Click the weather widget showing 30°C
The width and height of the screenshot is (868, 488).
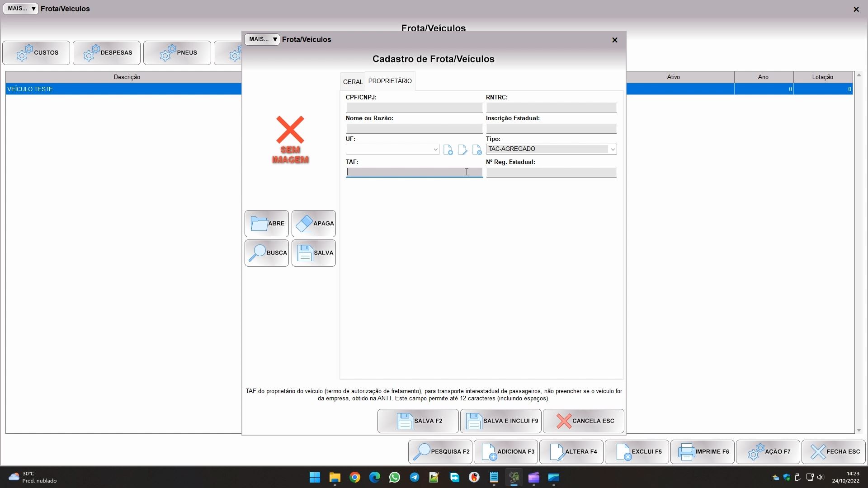(33, 478)
